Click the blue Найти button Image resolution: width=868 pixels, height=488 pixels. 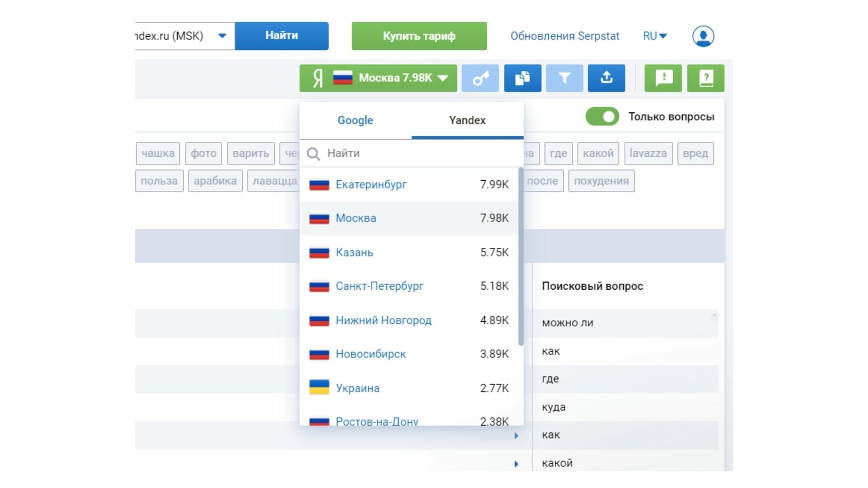[282, 36]
